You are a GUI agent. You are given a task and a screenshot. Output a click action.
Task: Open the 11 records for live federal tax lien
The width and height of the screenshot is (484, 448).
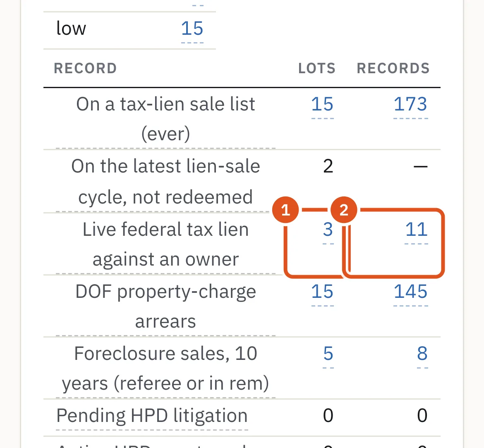pos(417,230)
